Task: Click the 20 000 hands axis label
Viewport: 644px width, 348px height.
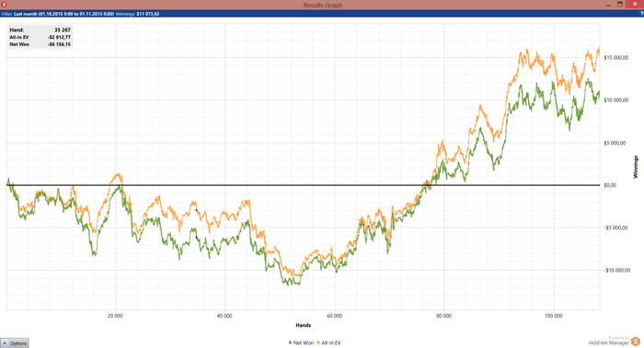Action: 115,316
